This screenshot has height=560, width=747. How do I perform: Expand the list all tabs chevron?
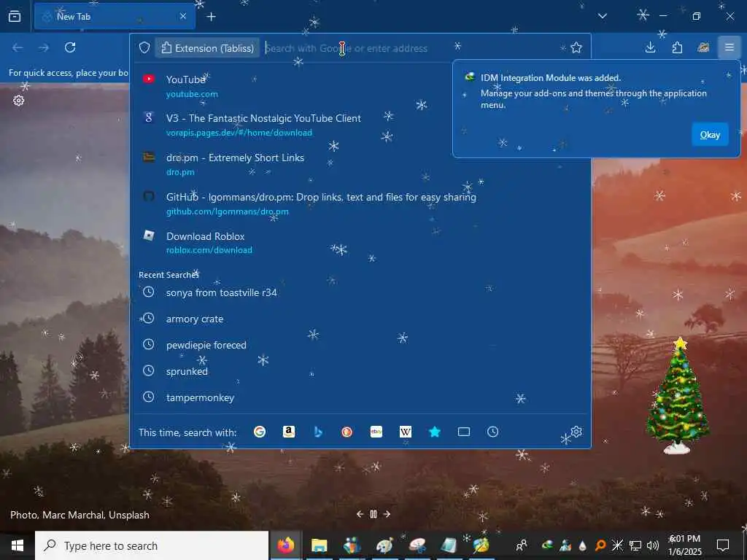602,16
